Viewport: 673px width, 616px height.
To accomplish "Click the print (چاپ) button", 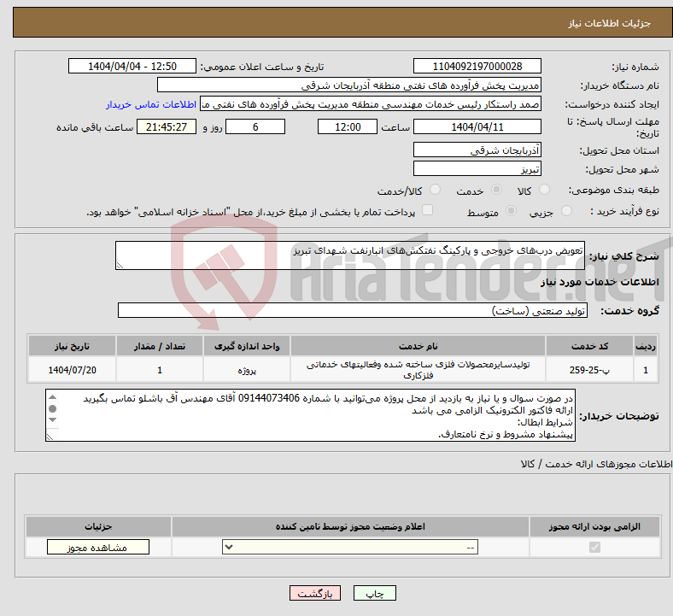I will 374,593.
